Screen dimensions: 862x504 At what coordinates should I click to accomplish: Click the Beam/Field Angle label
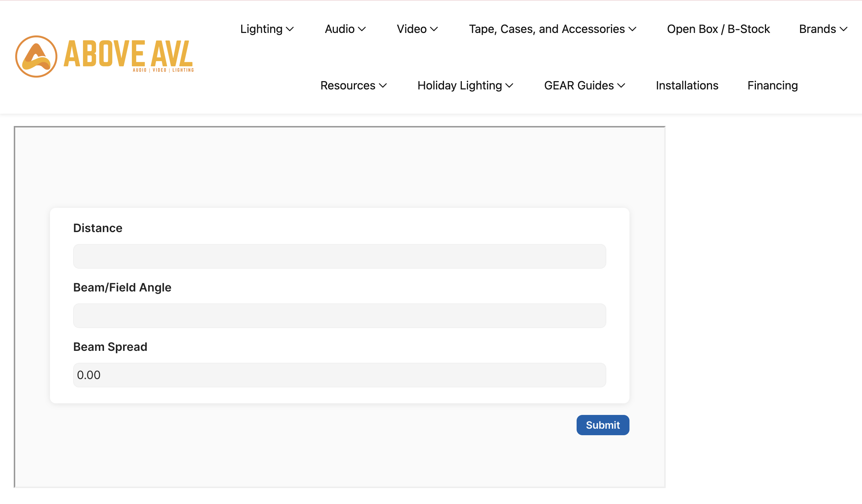coord(122,287)
